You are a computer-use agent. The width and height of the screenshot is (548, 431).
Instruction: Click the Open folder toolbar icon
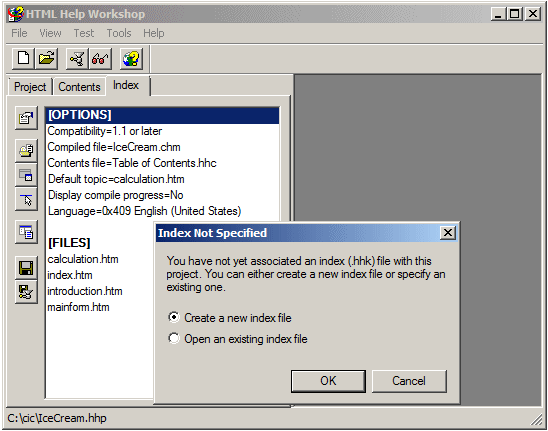click(x=46, y=58)
